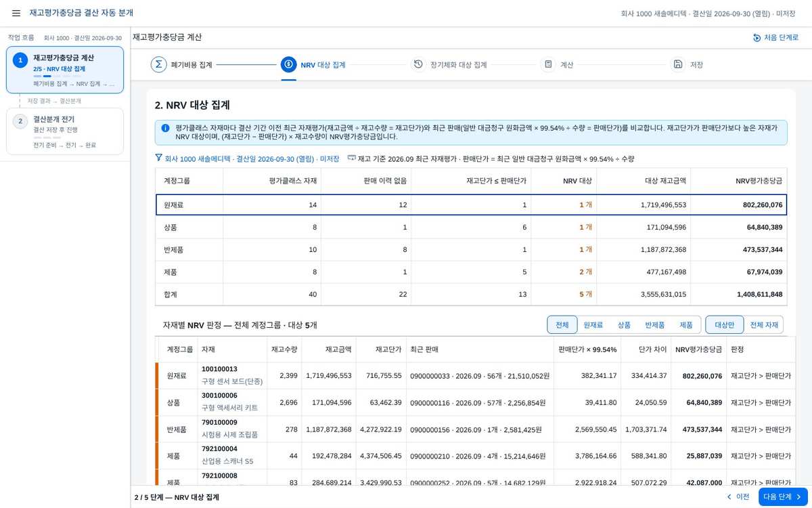Select the 장기체화 대상 집계 step tab
The height and width of the screenshot is (508, 812).
(x=449, y=65)
